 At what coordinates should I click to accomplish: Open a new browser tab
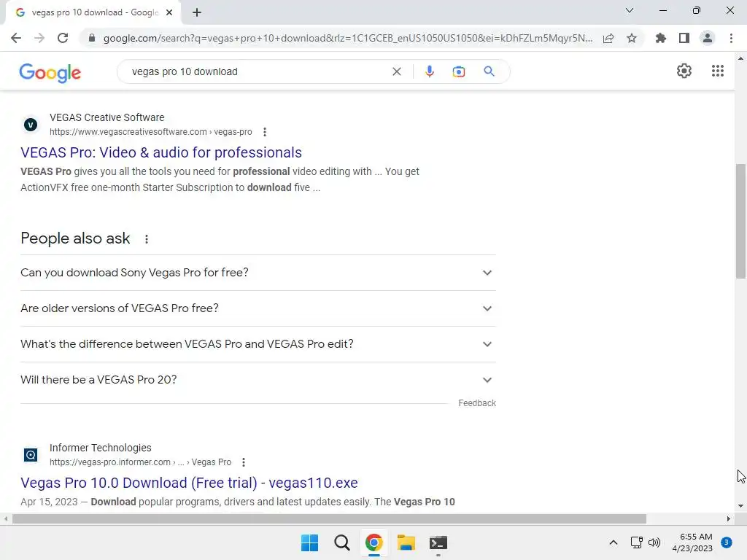197,13
